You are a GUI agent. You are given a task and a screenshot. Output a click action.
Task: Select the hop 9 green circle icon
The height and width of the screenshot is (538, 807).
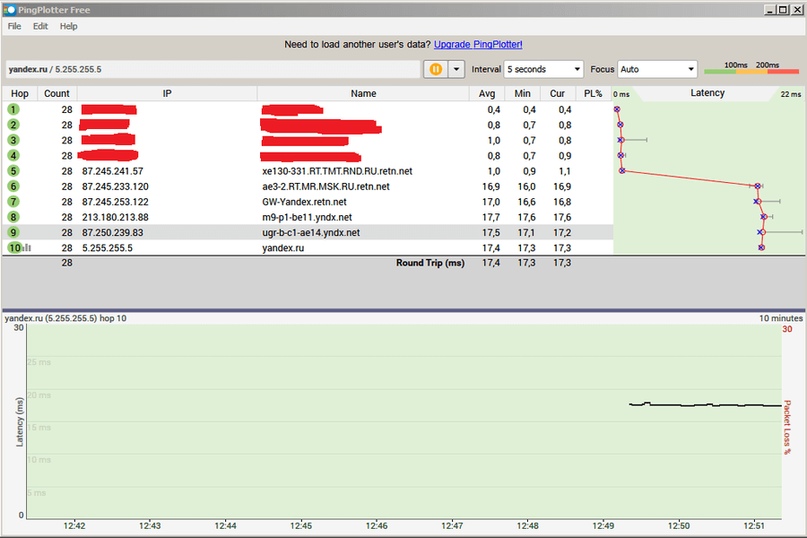pyautogui.click(x=14, y=232)
